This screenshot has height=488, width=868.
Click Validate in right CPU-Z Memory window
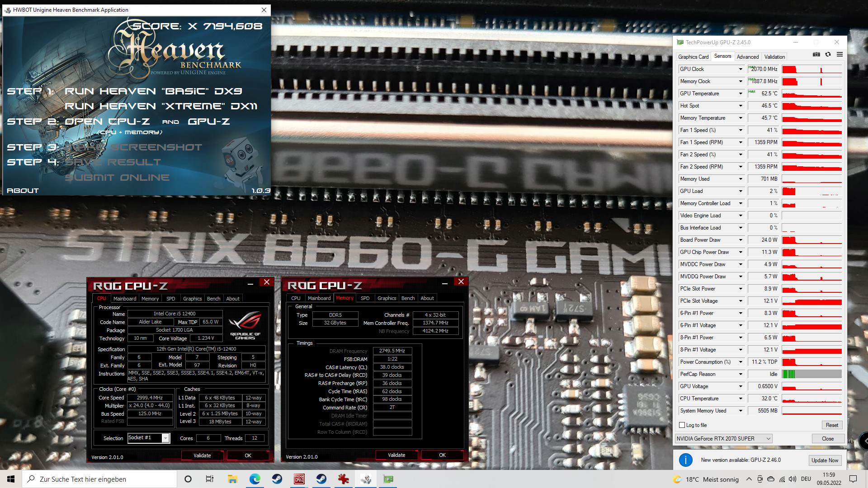[x=396, y=455]
